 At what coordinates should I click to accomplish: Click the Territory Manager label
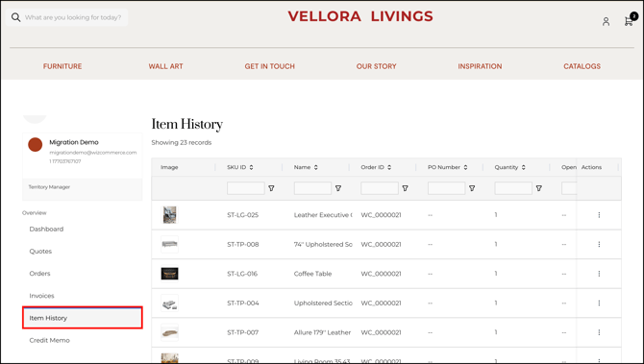point(49,187)
